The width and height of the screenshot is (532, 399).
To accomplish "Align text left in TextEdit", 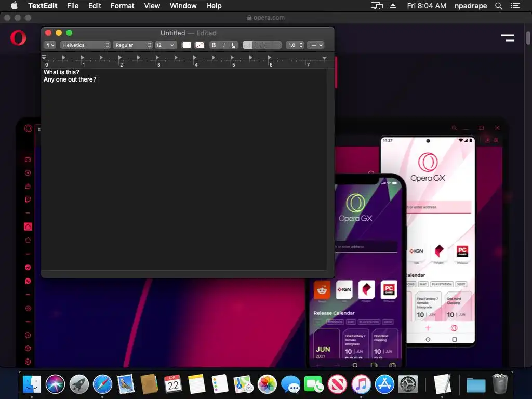I will click(247, 45).
